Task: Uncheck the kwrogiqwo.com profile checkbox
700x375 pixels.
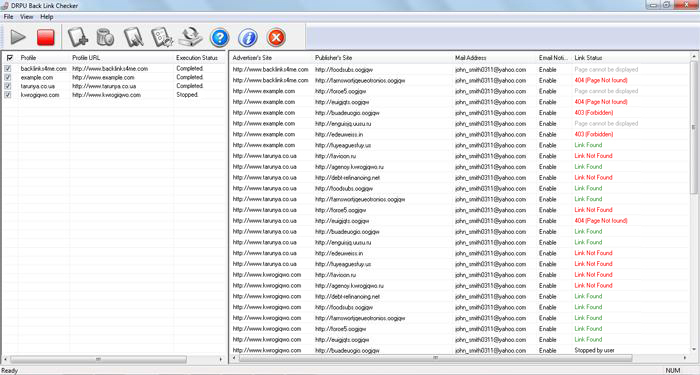Action: pos(8,95)
